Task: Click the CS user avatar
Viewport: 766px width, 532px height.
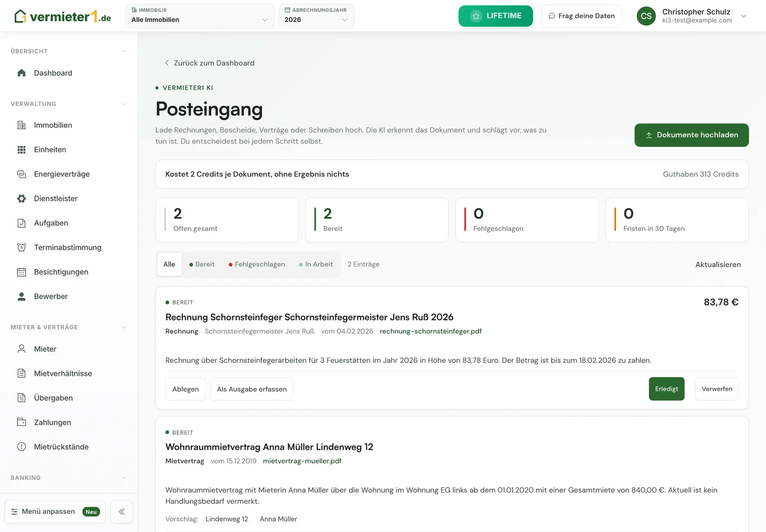Action: point(646,16)
